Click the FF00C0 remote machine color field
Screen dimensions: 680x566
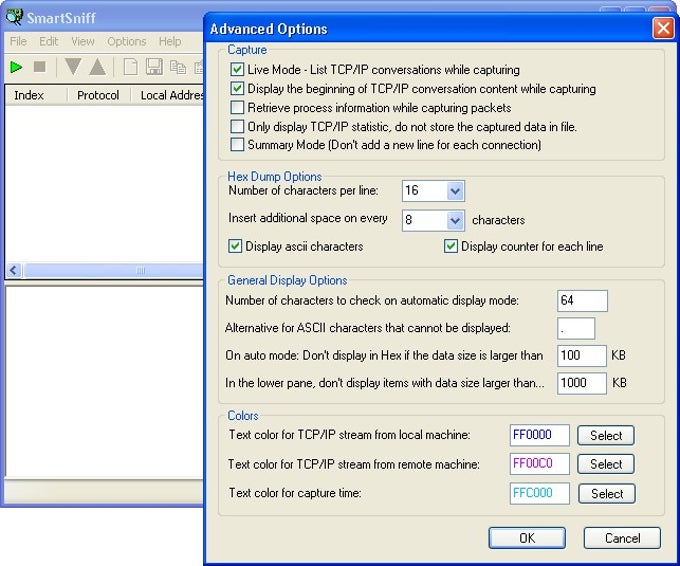click(x=539, y=464)
